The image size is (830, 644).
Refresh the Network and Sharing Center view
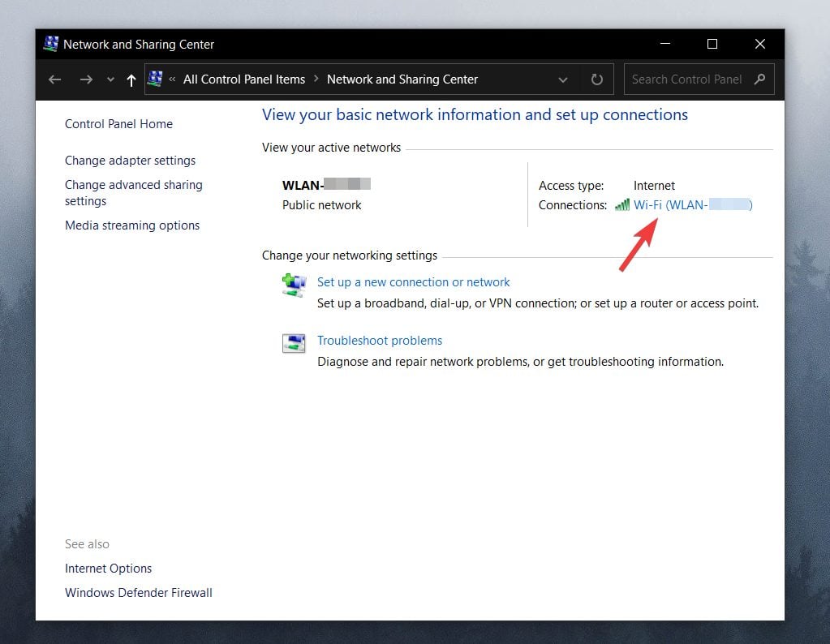click(x=596, y=79)
